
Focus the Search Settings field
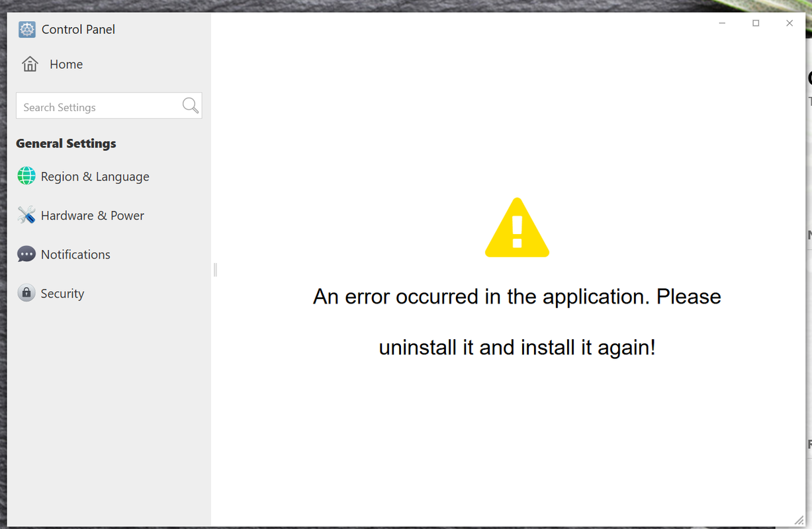(x=109, y=106)
